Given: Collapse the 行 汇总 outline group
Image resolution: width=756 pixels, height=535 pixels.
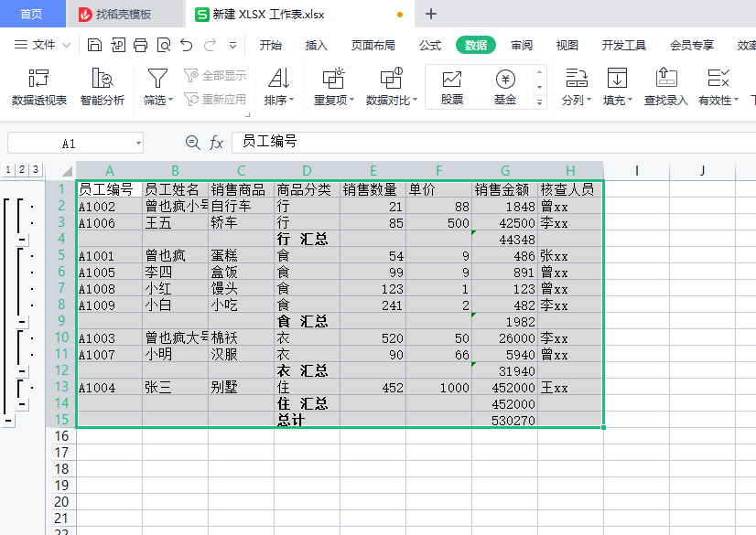Looking at the screenshot, I should pyautogui.click(x=22, y=240).
